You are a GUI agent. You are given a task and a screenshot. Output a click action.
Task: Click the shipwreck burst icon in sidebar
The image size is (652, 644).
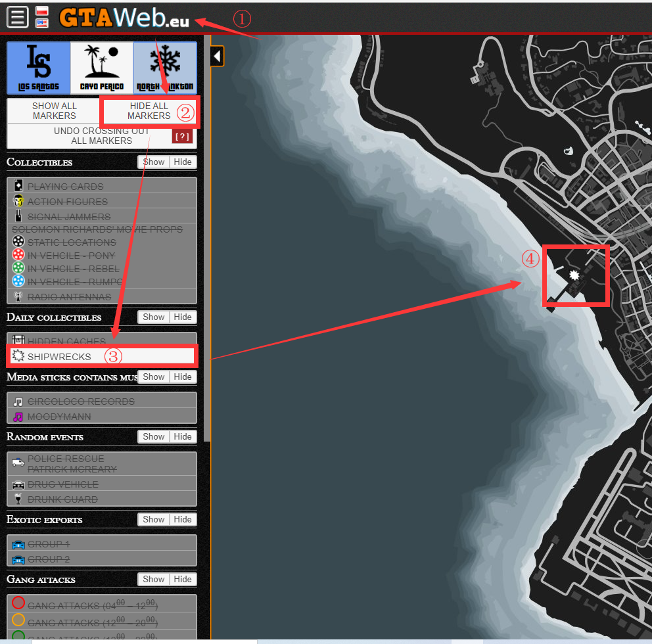[18, 356]
